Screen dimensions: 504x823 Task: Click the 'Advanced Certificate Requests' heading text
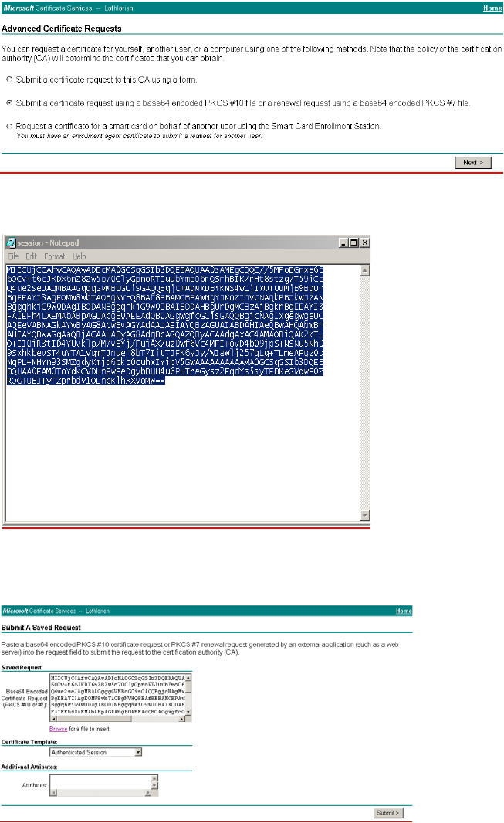tap(62, 29)
